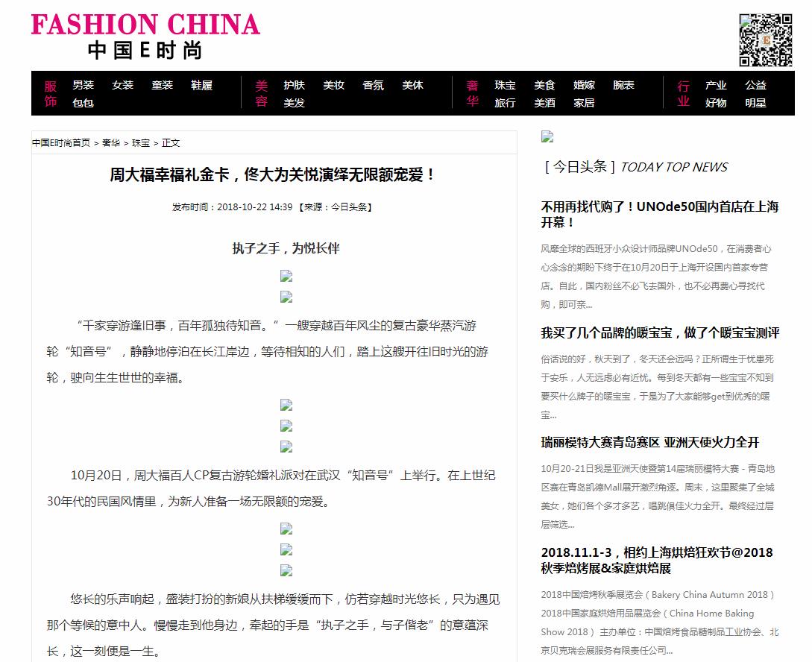This screenshot has height=662, width=812.
Task: Open 婚嫁 section
Action: coord(584,85)
